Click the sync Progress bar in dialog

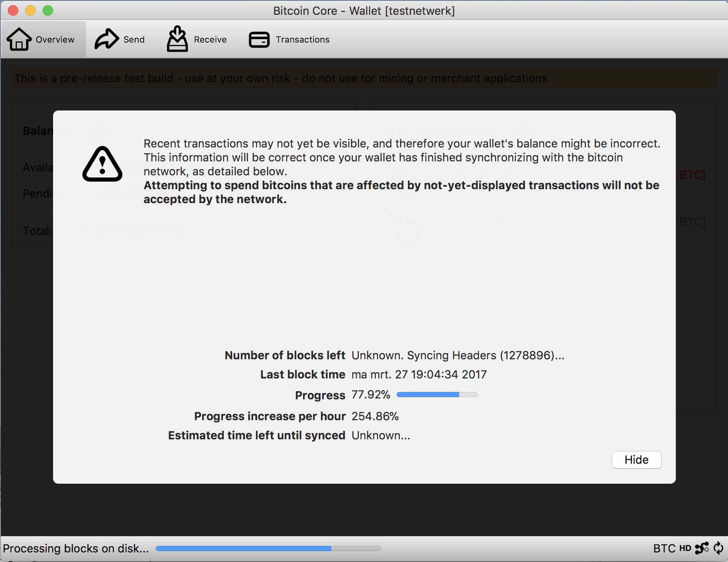click(437, 395)
